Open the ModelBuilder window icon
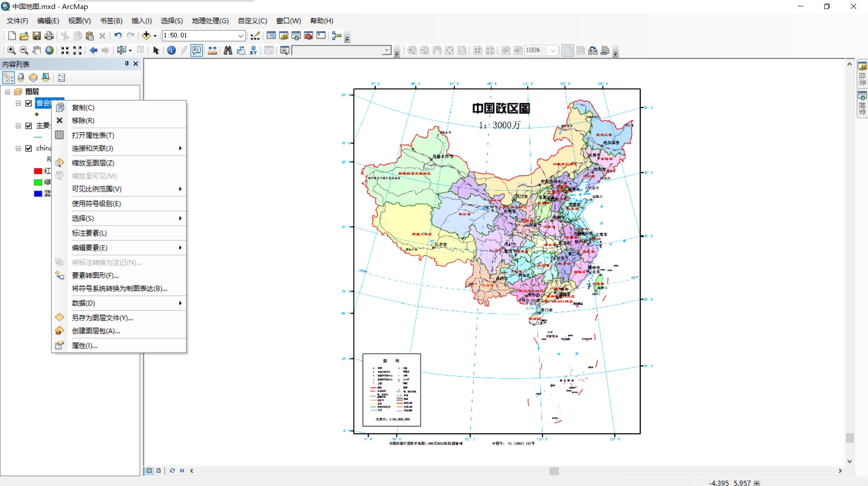 337,36
